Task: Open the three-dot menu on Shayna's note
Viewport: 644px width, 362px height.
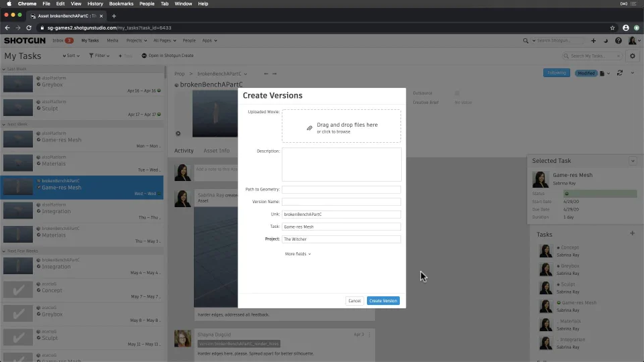Action: [x=369, y=335]
